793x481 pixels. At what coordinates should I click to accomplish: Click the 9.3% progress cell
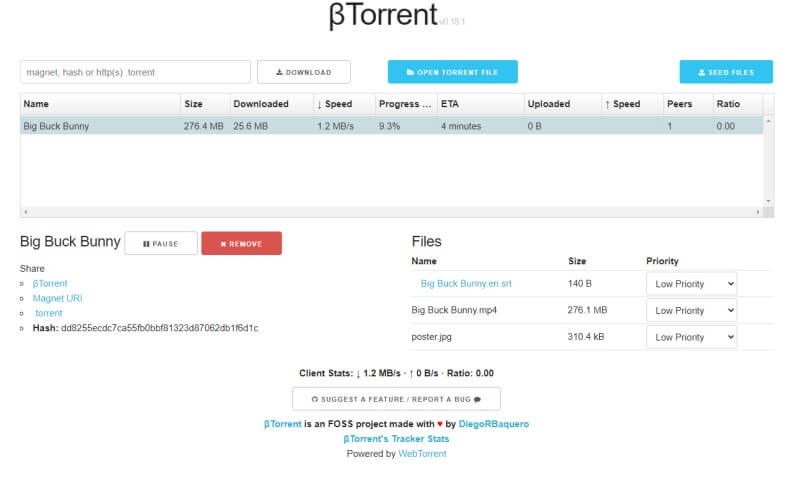[389, 126]
